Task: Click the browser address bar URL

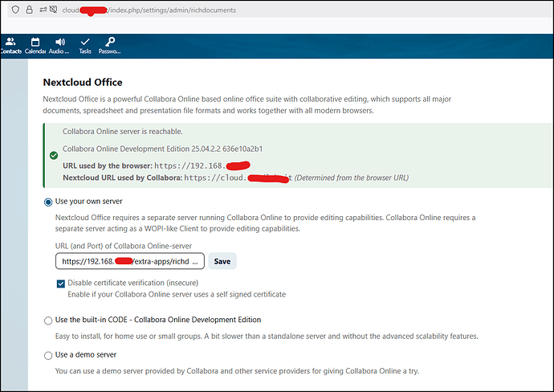Action: pos(149,10)
